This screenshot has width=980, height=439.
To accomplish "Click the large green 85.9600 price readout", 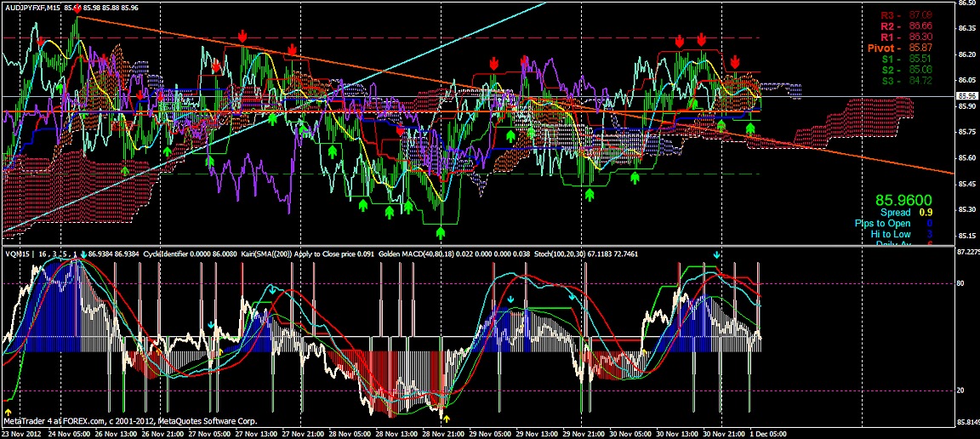I will pos(905,200).
